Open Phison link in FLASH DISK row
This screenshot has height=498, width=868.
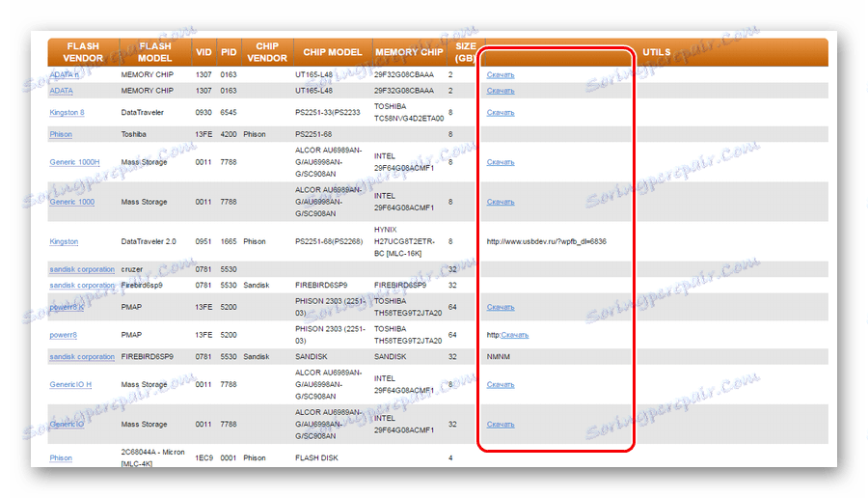[x=61, y=458]
